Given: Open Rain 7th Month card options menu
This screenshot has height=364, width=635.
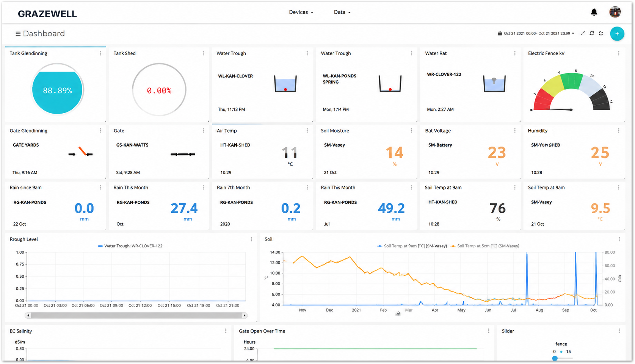Looking at the screenshot, I should tap(307, 187).
